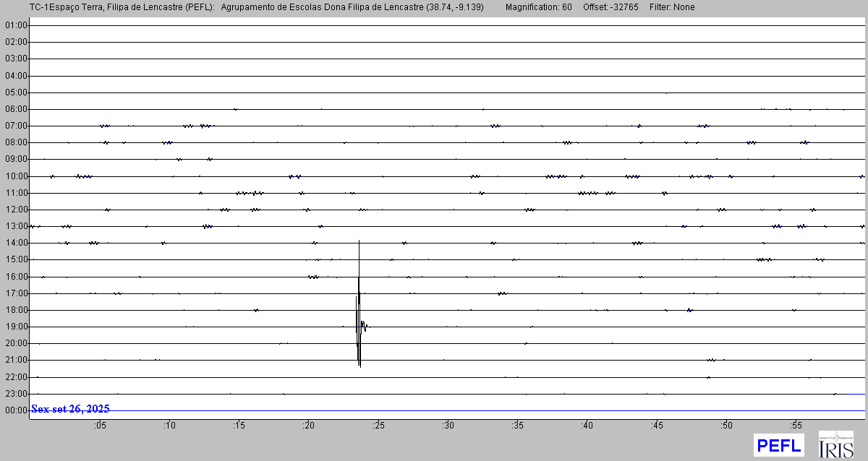Click the :40 minute axis tick label
The width and height of the screenshot is (868, 461).
pyautogui.click(x=587, y=426)
